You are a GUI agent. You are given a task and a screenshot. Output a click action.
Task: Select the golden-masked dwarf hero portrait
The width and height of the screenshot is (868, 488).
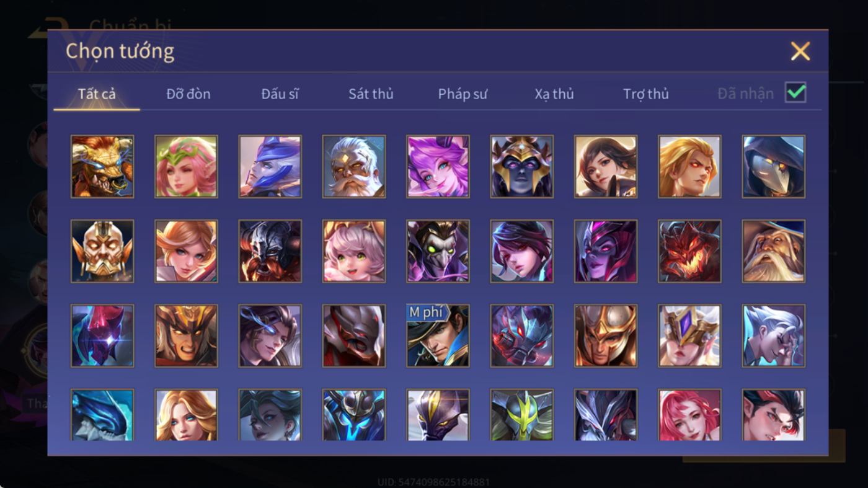pos(102,251)
